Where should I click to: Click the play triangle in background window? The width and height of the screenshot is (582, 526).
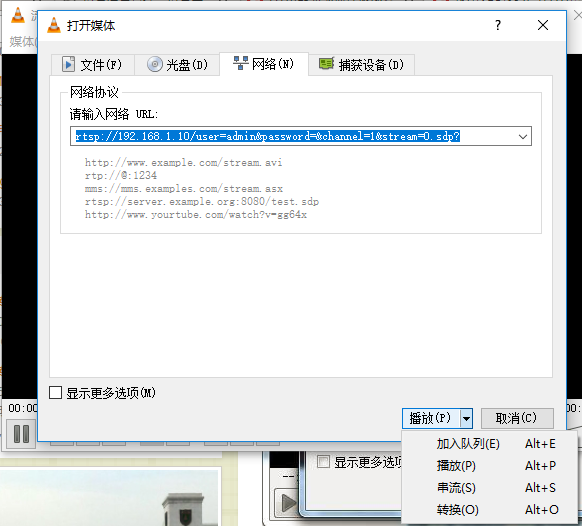(x=288, y=503)
